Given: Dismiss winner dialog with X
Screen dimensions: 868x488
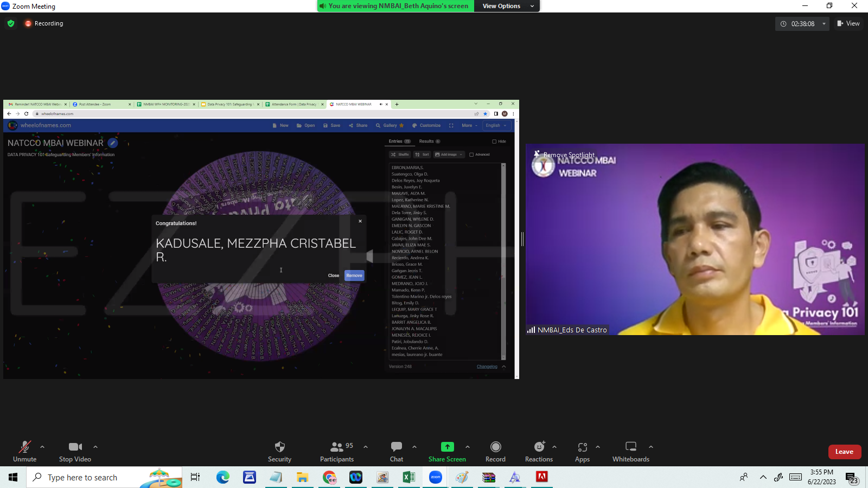Looking at the screenshot, I should [x=360, y=221].
